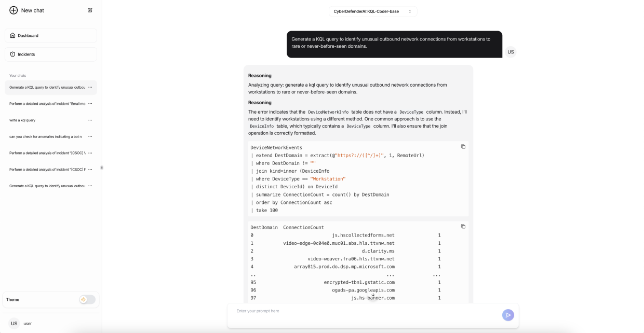Screen dimensions: 644x333
Task: Click the Dashboard home icon
Action: 12,35
